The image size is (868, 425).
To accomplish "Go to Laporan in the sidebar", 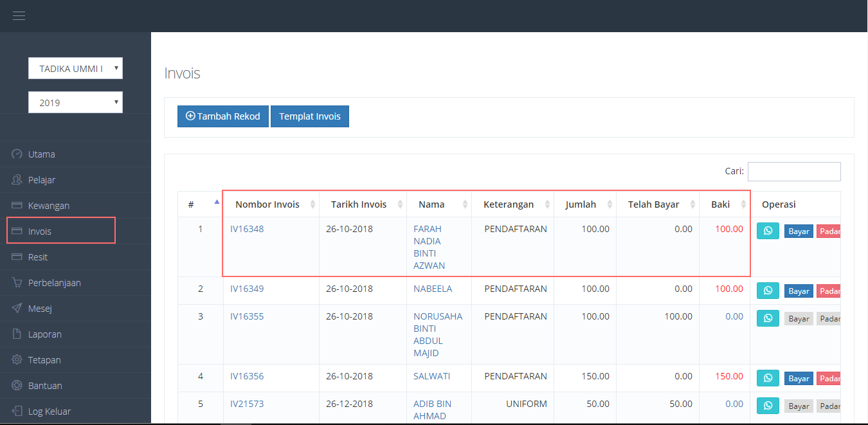I will tap(44, 334).
